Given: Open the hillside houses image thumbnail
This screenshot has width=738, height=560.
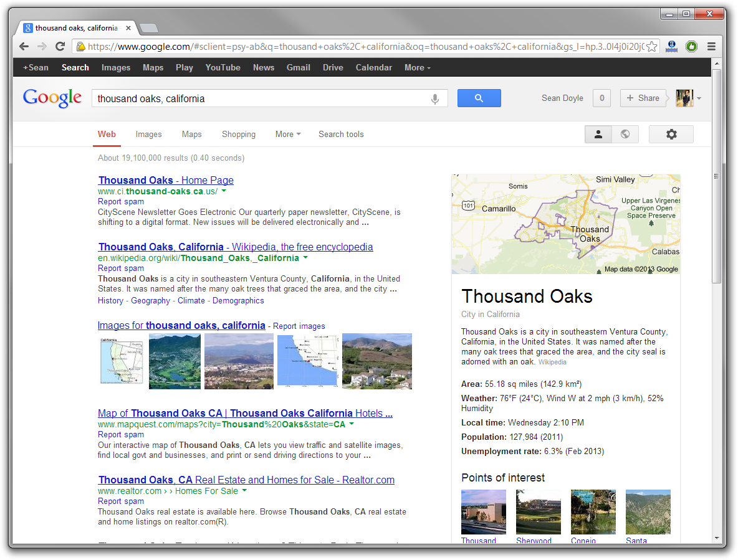Looking at the screenshot, I should [377, 361].
